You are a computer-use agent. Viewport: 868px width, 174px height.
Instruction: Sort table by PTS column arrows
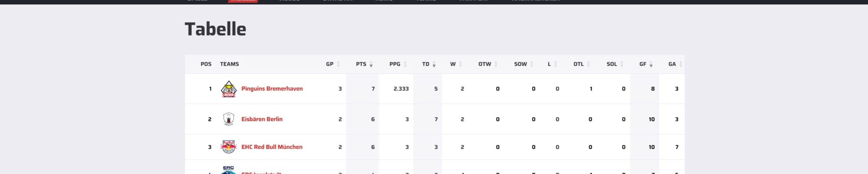pyautogui.click(x=371, y=64)
